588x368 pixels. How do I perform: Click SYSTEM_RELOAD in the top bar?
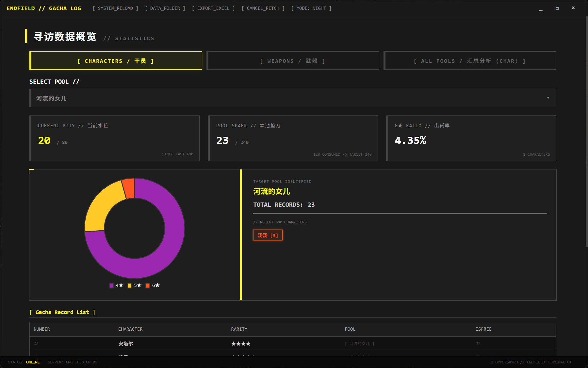tap(115, 8)
